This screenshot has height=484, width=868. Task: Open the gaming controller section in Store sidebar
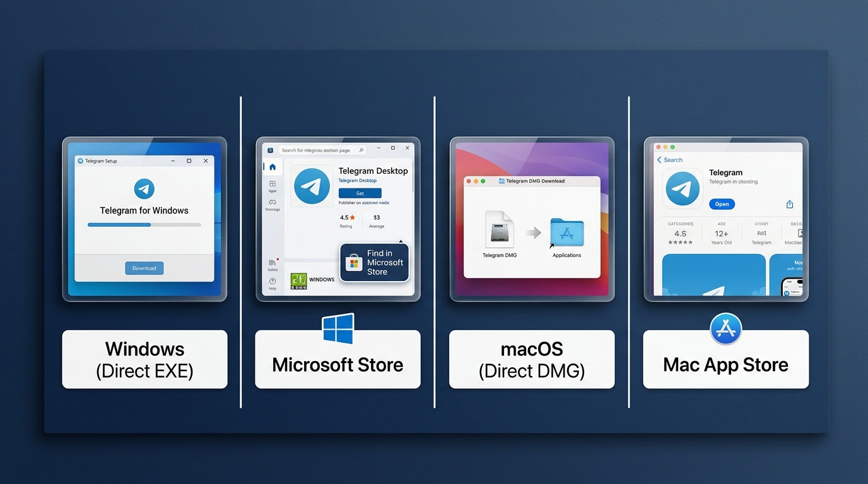pos(273,205)
